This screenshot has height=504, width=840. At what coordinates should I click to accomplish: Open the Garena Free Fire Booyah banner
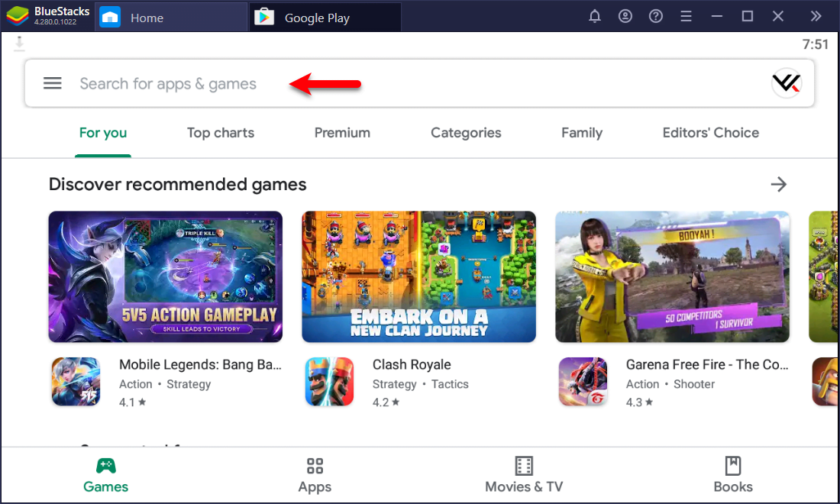click(x=672, y=276)
